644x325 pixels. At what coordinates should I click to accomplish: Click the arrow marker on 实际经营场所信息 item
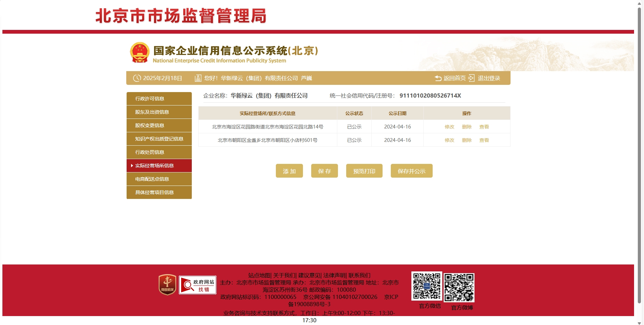coord(132,166)
